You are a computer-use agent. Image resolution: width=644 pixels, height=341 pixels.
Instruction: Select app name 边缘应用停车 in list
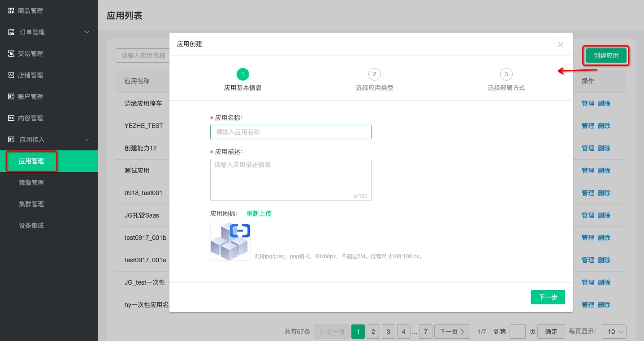tap(143, 103)
